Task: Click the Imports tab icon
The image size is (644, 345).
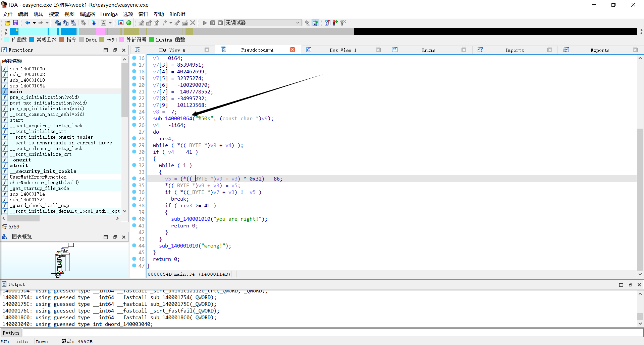Action: point(480,50)
